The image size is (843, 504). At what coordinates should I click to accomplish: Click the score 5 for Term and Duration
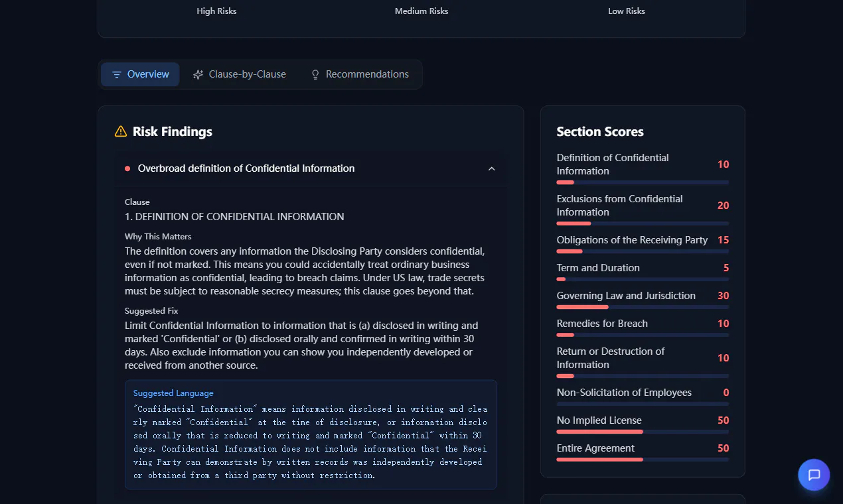coord(726,268)
